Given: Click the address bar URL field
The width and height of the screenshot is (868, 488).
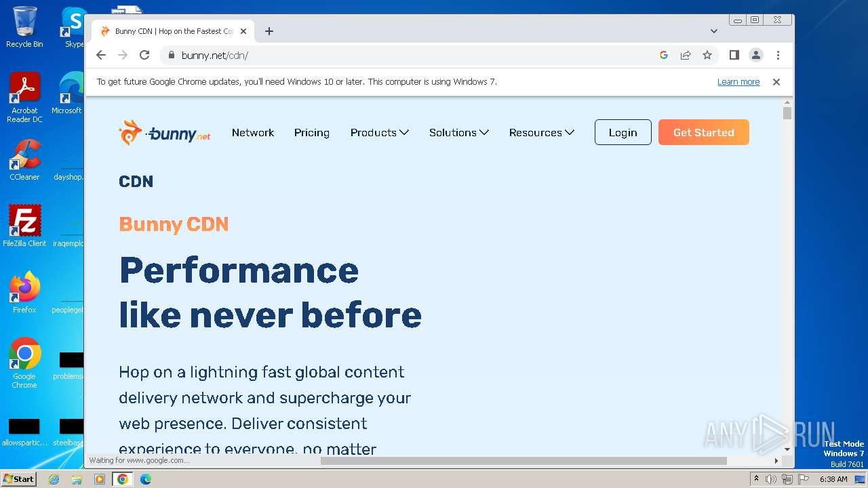Looking at the screenshot, I should (x=414, y=56).
